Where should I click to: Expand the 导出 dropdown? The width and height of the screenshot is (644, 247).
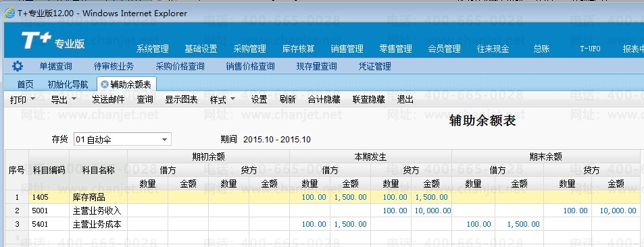pyautogui.click(x=64, y=100)
